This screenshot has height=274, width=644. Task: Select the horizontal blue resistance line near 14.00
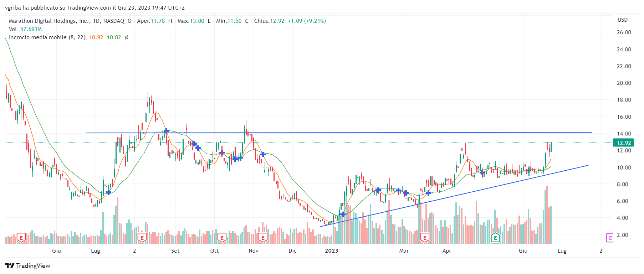click(339, 133)
